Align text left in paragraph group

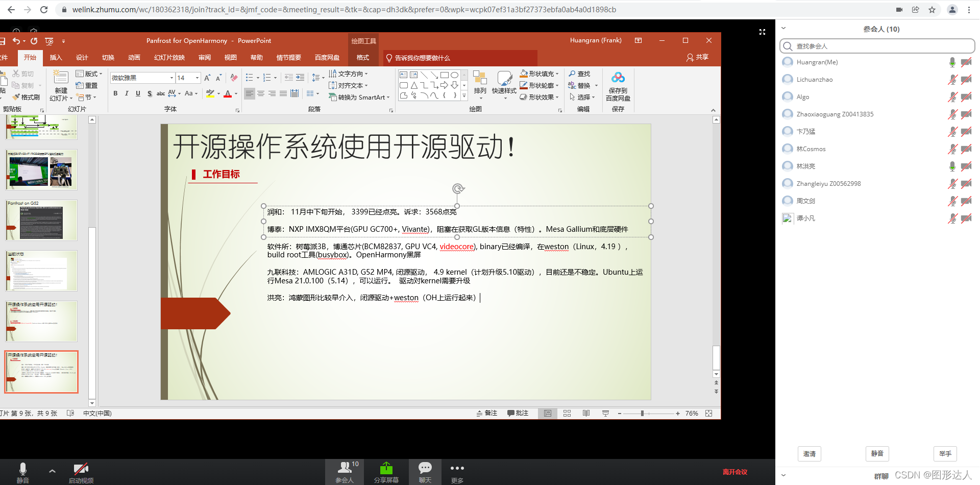coord(249,93)
